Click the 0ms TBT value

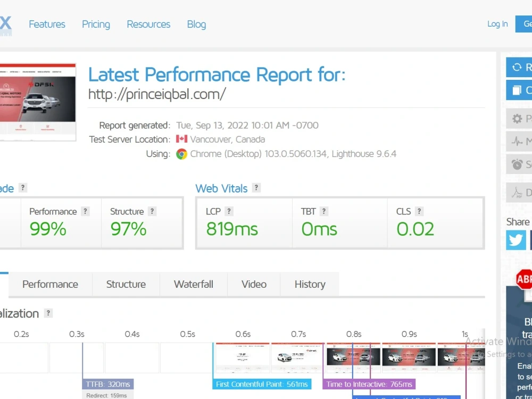pos(319,229)
